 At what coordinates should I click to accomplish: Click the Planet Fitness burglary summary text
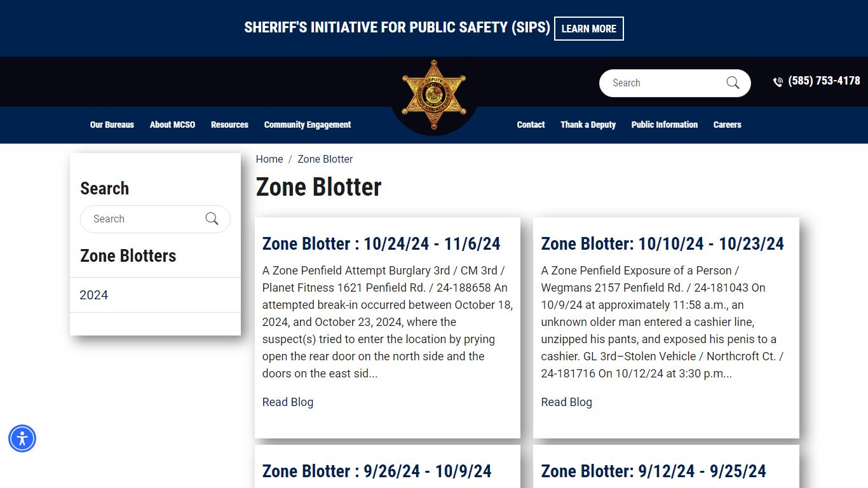pyautogui.click(x=388, y=322)
